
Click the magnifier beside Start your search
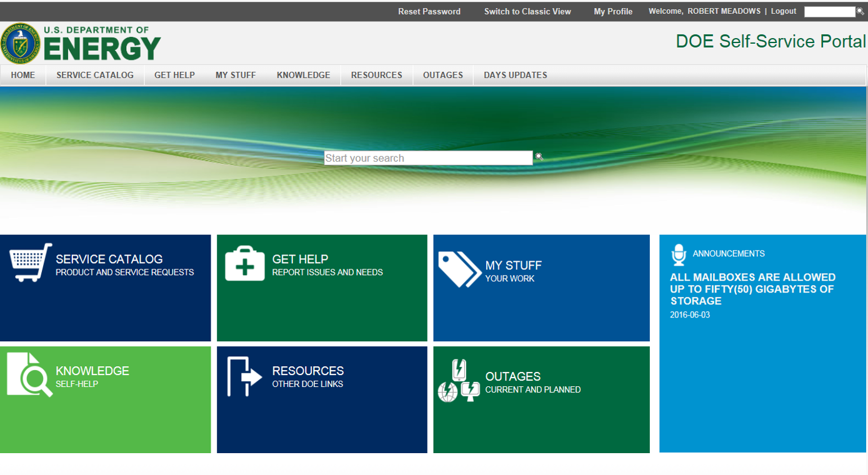point(539,157)
